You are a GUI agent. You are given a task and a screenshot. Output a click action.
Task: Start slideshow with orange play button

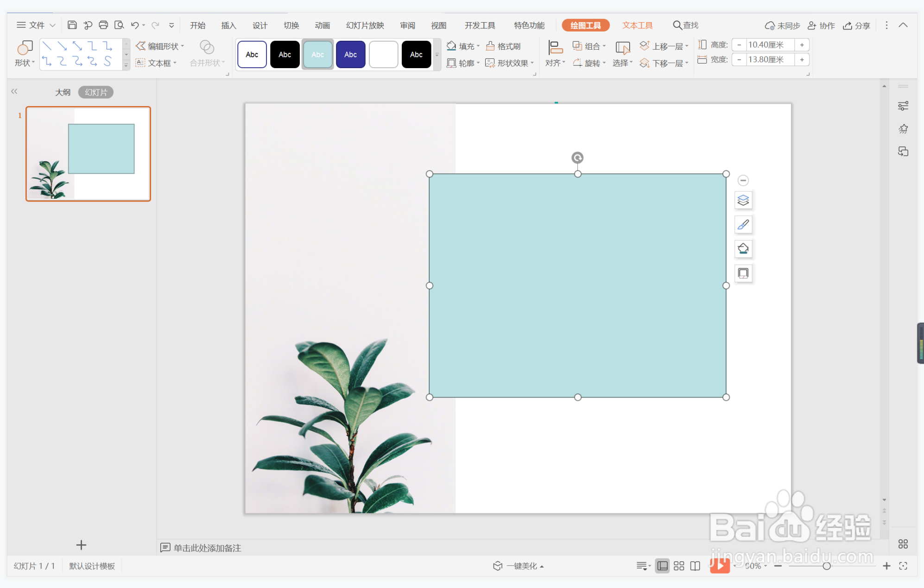click(720, 566)
